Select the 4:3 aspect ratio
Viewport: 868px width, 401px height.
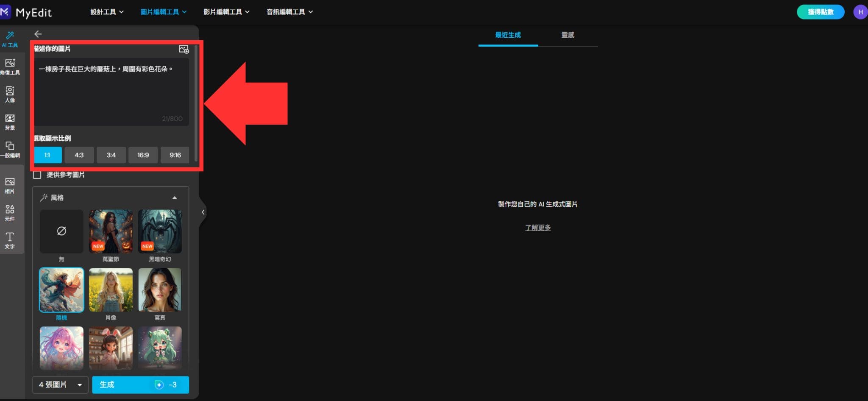click(x=79, y=155)
